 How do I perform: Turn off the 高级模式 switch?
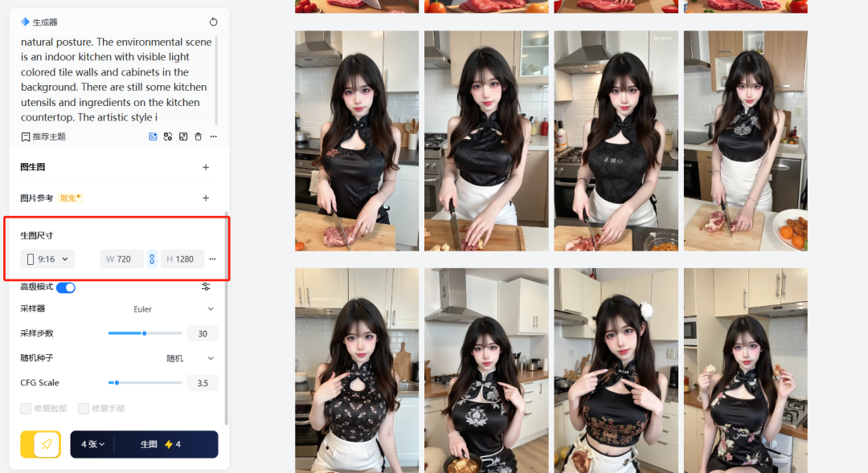[x=66, y=287]
